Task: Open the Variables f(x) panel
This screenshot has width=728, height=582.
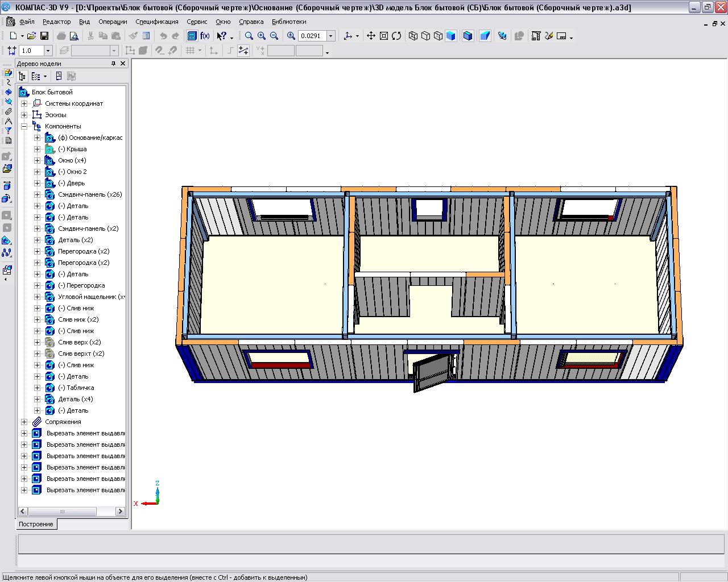Action: coord(205,36)
